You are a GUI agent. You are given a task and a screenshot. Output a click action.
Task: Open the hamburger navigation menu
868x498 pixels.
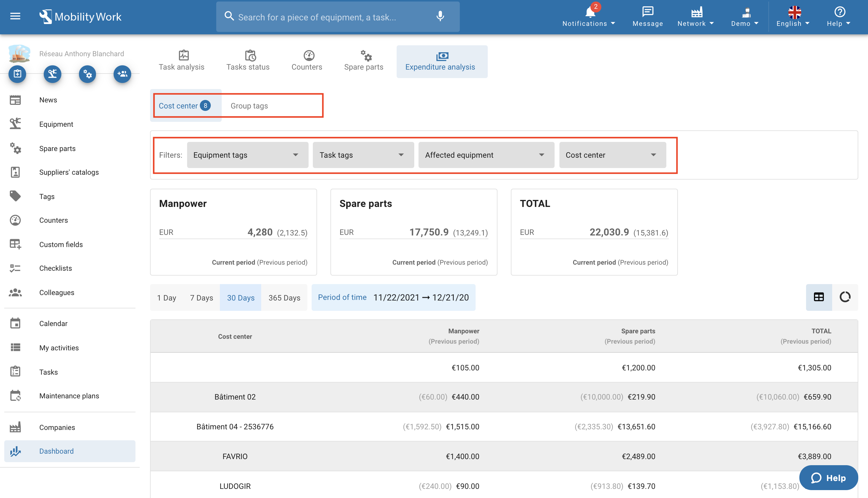point(15,16)
